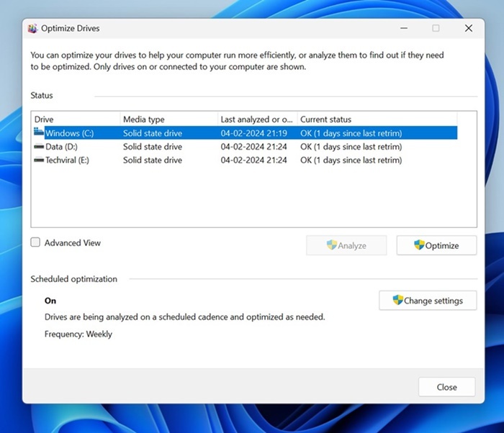Select the Data (D:) drive row
This screenshot has height=433, width=504.
point(246,147)
